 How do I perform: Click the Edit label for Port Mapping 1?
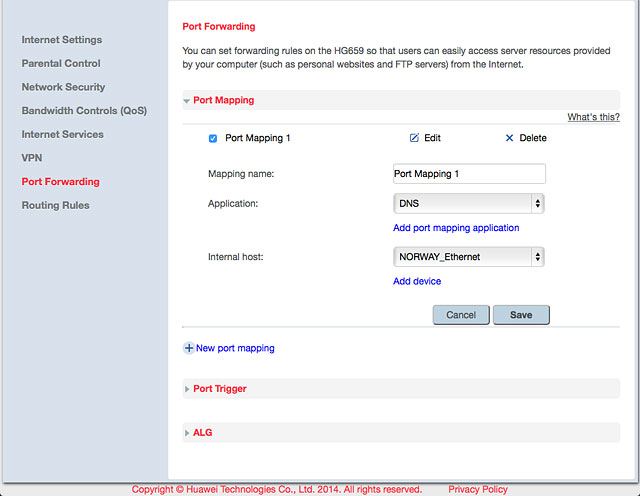coord(432,138)
